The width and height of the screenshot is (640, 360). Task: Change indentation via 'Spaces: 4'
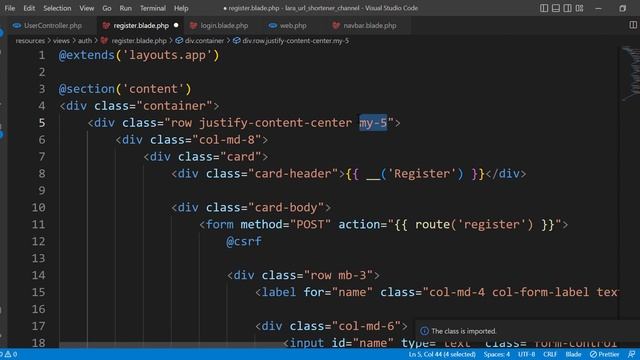click(497, 354)
